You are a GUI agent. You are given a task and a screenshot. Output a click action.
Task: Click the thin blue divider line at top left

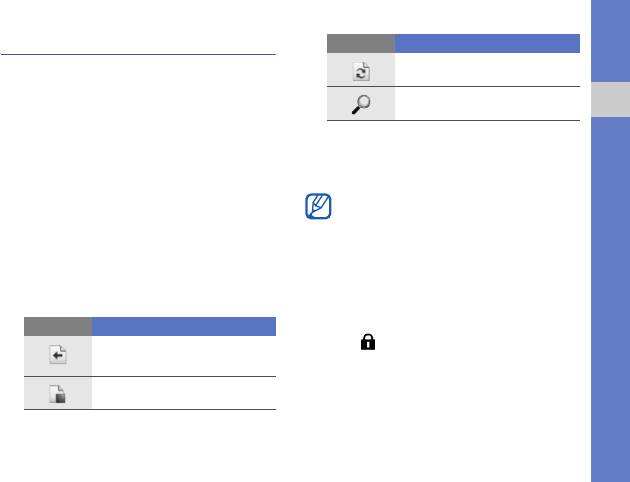coord(140,55)
